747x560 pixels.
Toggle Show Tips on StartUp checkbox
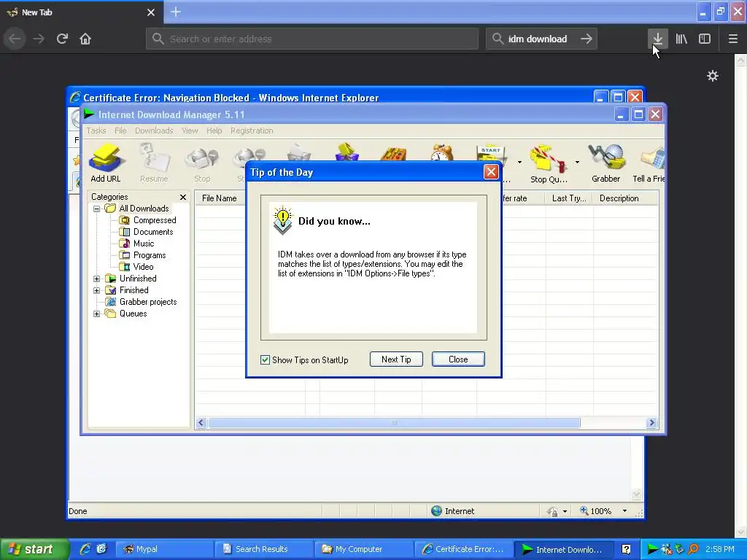coord(266,360)
